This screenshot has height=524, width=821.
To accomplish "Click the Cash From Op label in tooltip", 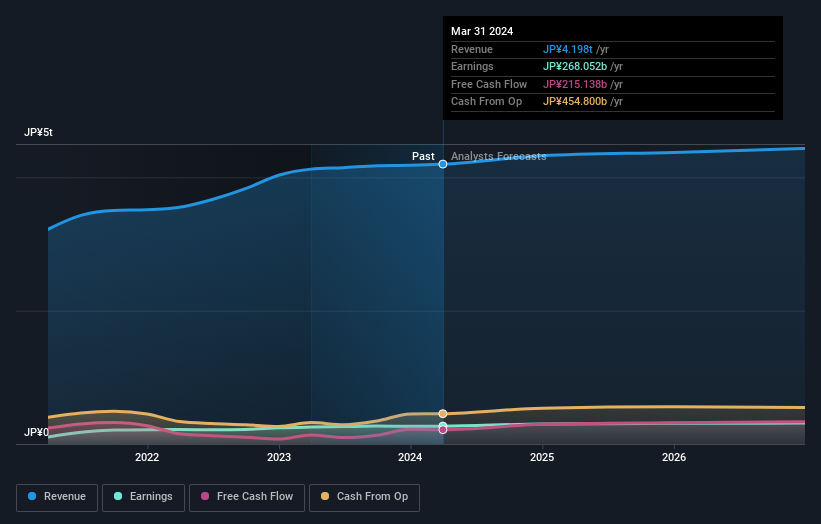I will [x=486, y=102].
